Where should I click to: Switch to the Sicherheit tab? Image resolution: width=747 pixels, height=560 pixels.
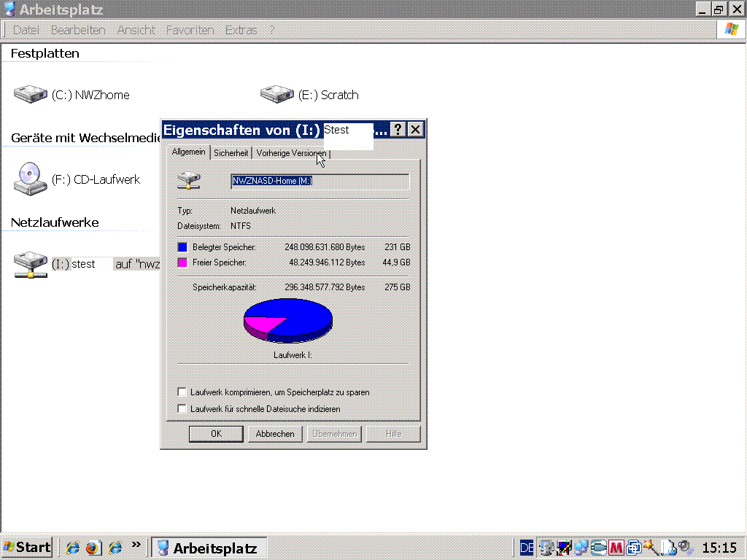point(231,153)
